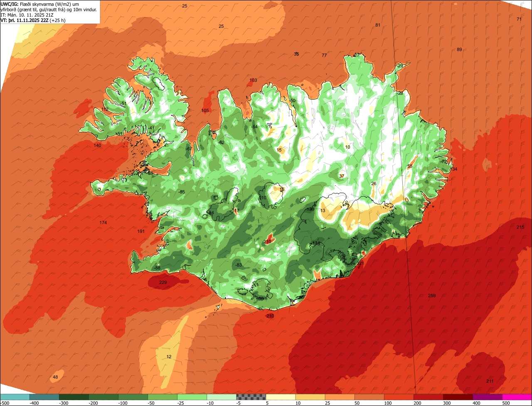532x406 pixels.
Task: Select the legend swatch between 50 and 100
Action: click(x=369, y=397)
